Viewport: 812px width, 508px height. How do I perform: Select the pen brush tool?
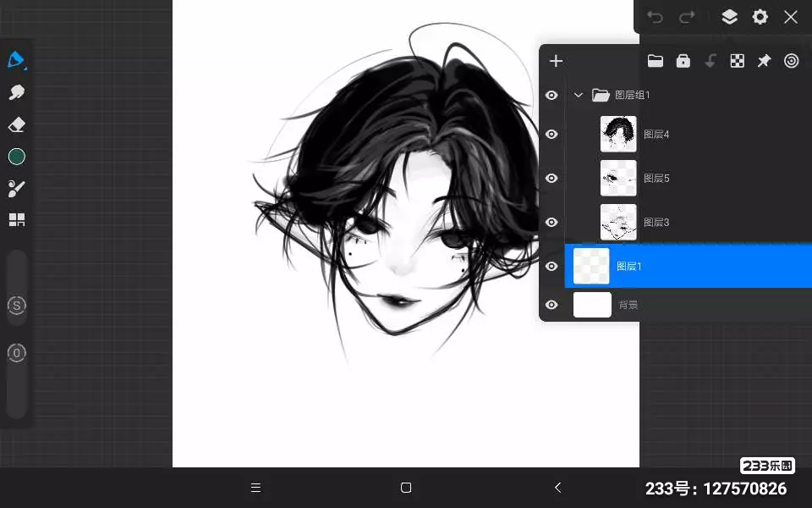pos(16,60)
